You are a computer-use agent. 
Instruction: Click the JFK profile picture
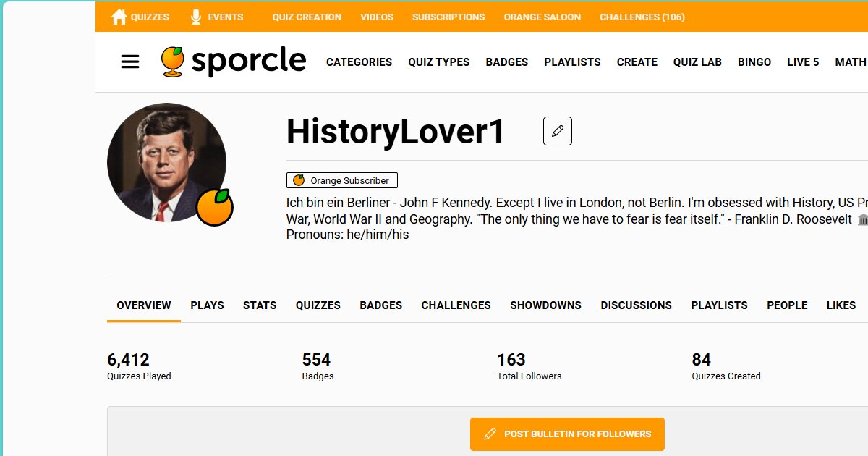[166, 163]
